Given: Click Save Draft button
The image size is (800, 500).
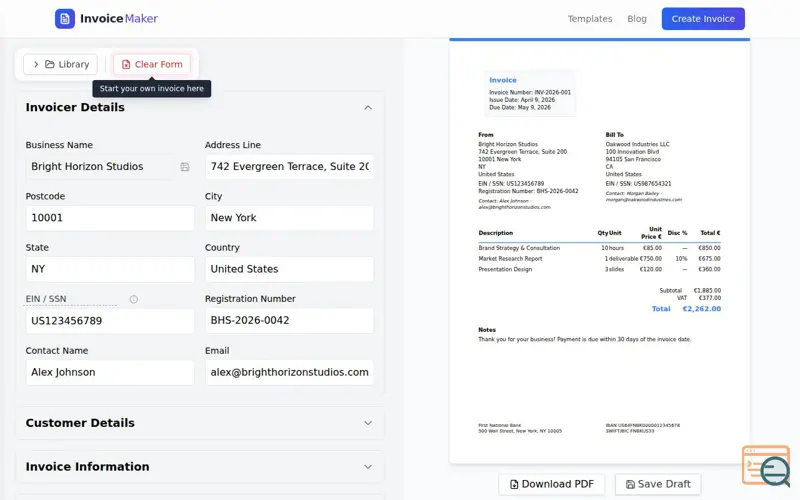Looking at the screenshot, I should tap(658, 484).
